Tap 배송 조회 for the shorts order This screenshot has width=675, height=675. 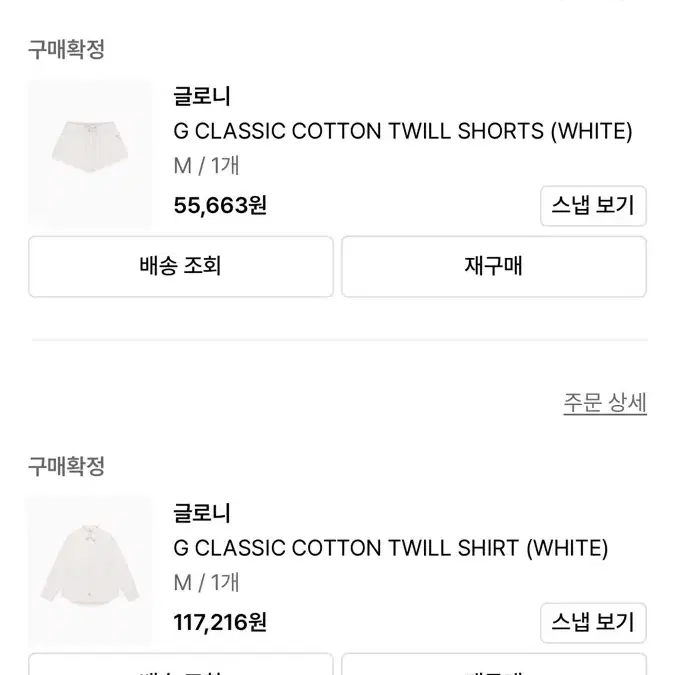point(181,266)
